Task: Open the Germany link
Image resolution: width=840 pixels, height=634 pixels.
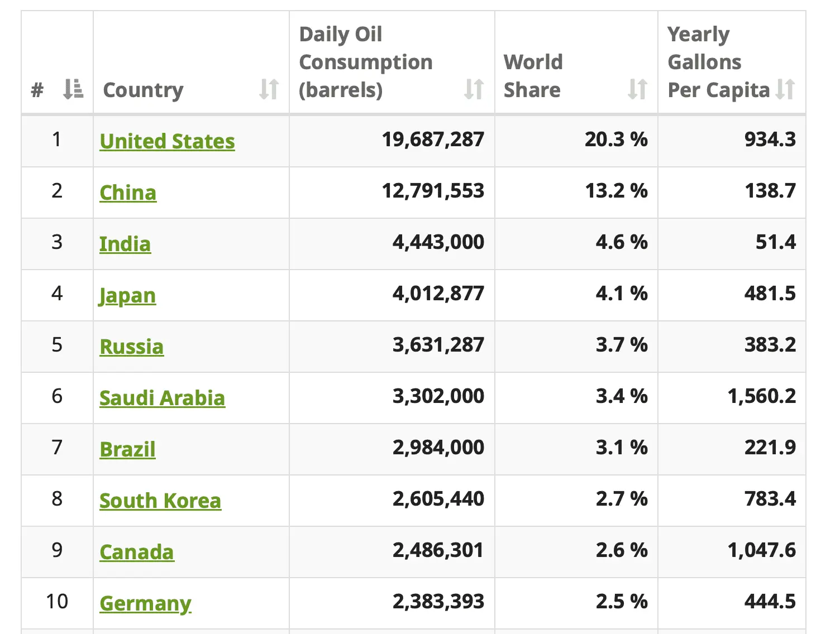Action: (x=145, y=603)
